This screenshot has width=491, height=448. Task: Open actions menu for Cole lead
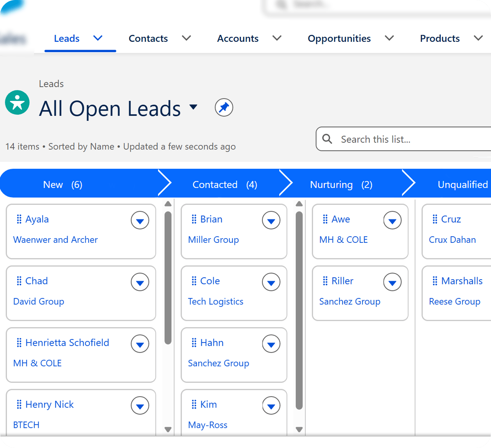271,282
